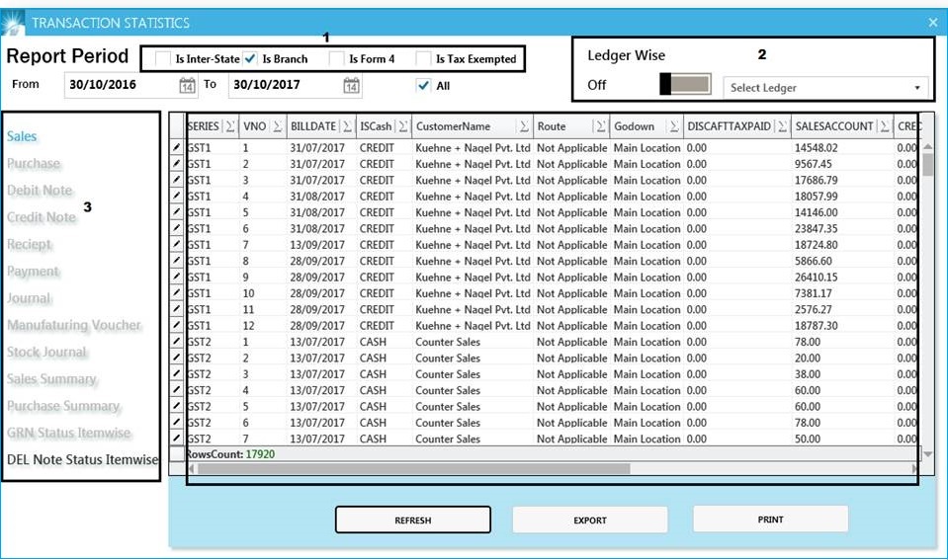
Task: Click edit pencil for GST1 voucher 10
Action: click(177, 292)
